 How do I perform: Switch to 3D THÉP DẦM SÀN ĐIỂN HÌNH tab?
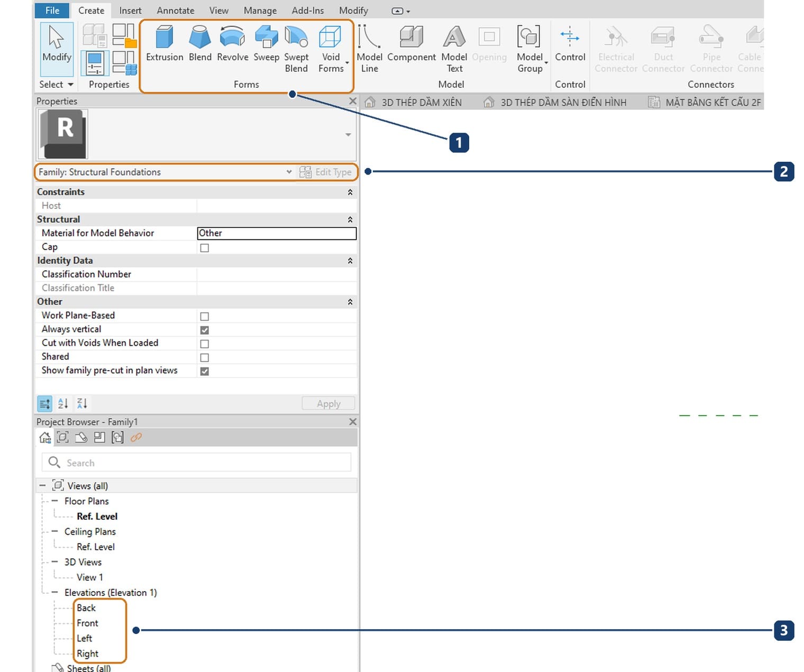[x=555, y=102]
